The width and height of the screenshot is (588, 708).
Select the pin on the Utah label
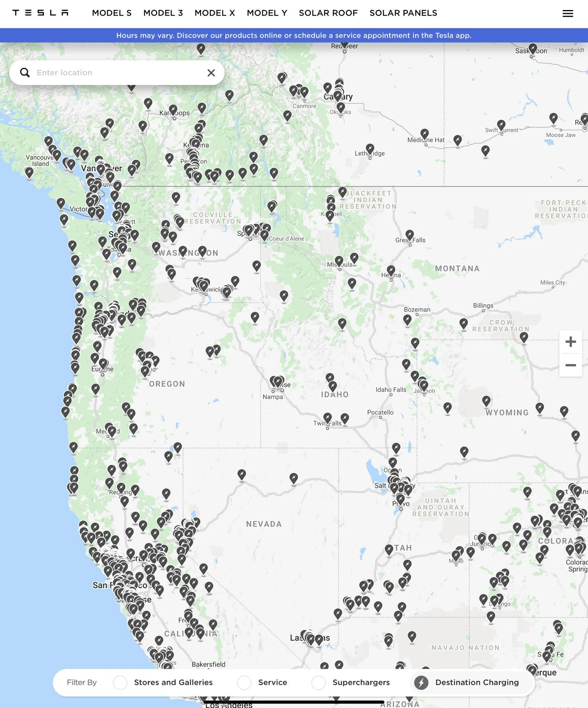click(x=389, y=550)
